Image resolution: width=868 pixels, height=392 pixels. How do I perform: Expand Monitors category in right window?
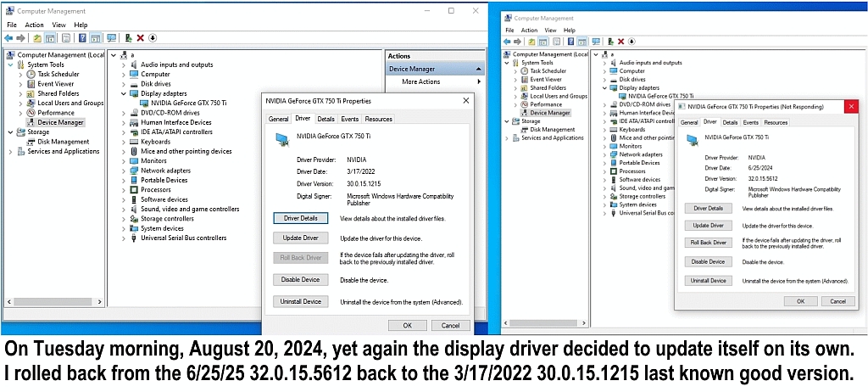tap(605, 146)
